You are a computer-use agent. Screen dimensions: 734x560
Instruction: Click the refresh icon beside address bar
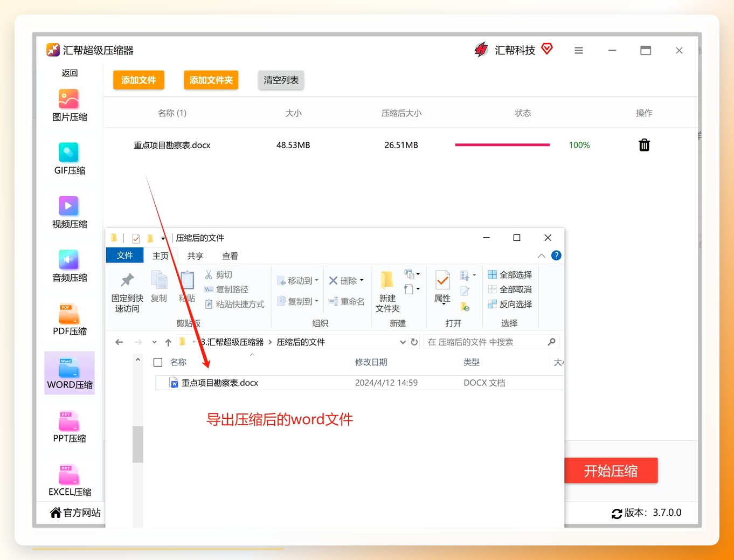pyautogui.click(x=414, y=342)
